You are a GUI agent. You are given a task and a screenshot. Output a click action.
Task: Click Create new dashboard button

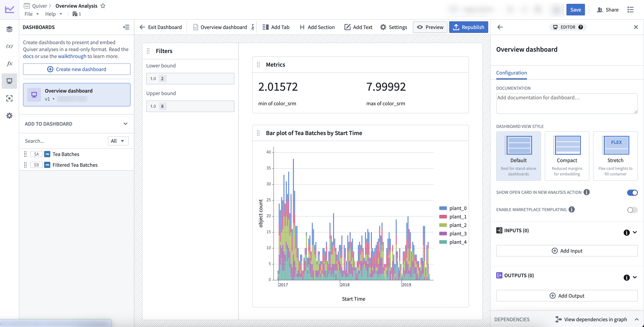[77, 69]
